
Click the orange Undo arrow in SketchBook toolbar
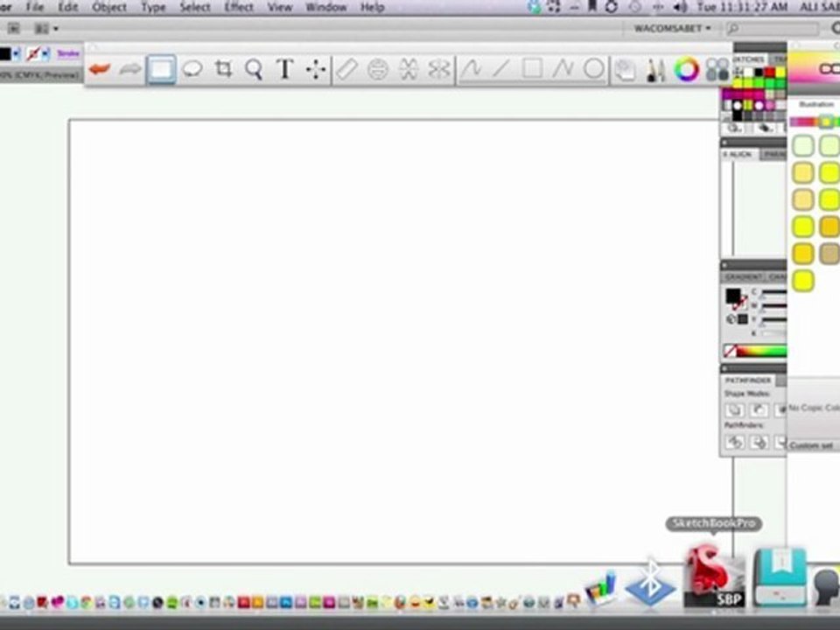[x=100, y=69]
